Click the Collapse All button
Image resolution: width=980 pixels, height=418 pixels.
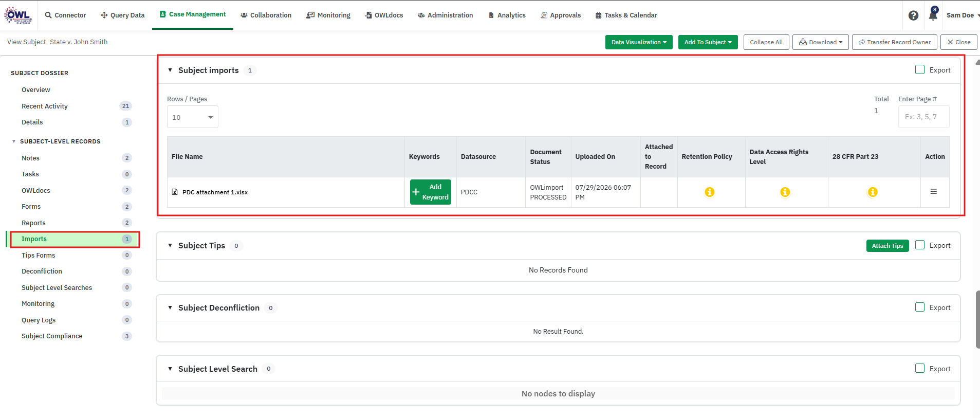click(766, 42)
